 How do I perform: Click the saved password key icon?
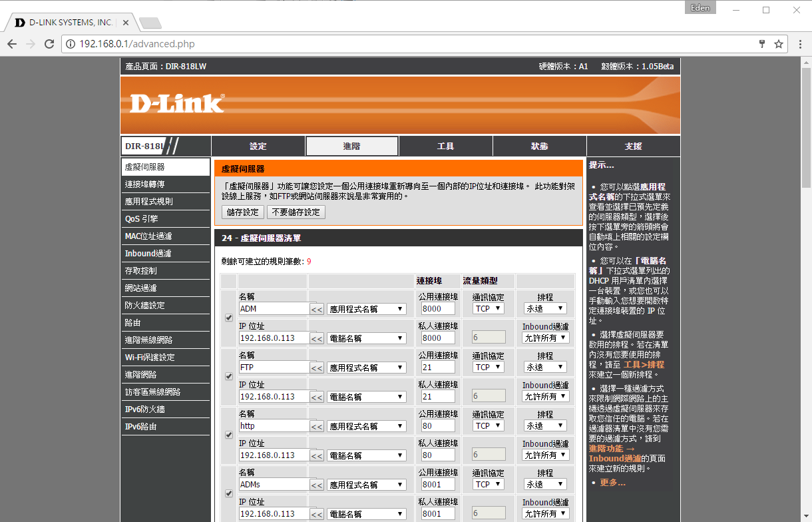[x=762, y=44]
